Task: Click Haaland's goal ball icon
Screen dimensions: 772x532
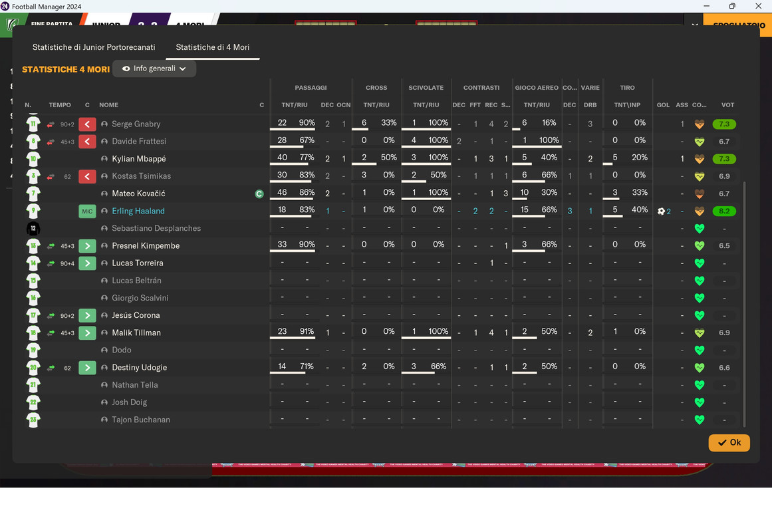Action: (661, 211)
